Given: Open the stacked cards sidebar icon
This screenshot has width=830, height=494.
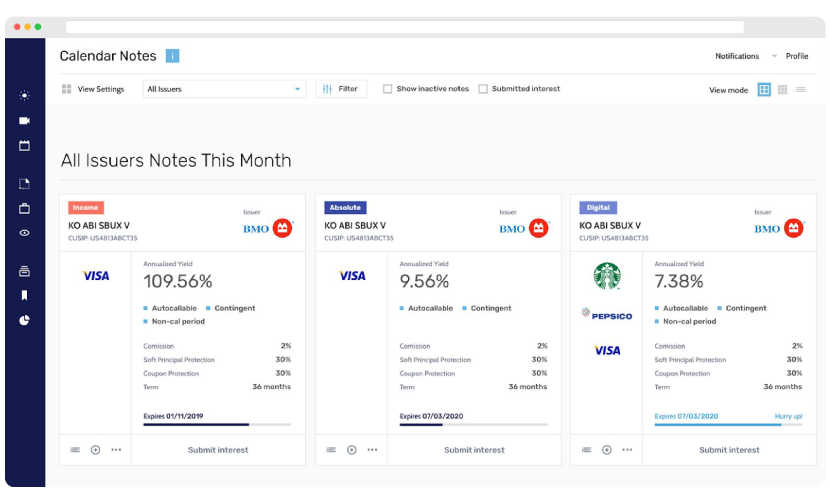Looking at the screenshot, I should click(x=24, y=271).
